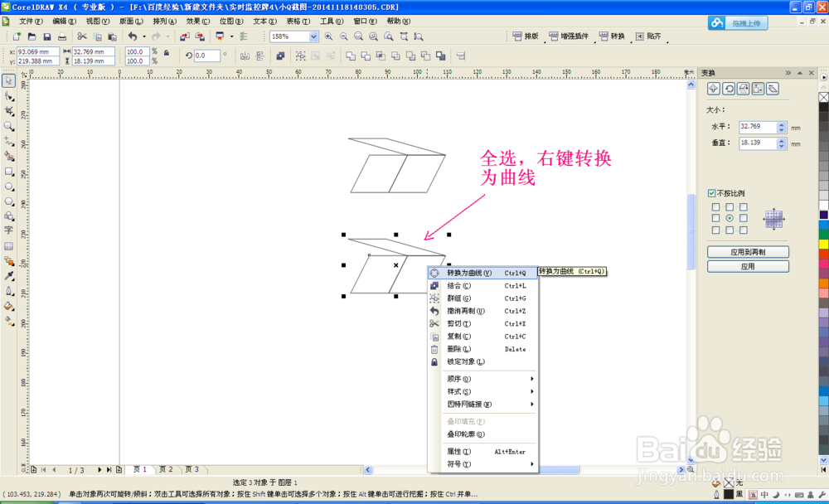Switch to the 页 2 page tab
This screenshot has width=829, height=504.
[165, 469]
